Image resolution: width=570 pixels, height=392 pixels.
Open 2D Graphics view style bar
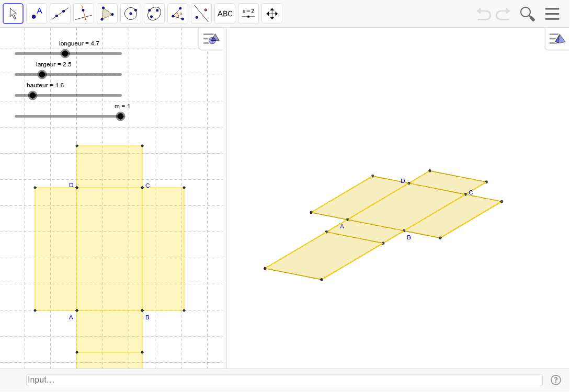(211, 39)
